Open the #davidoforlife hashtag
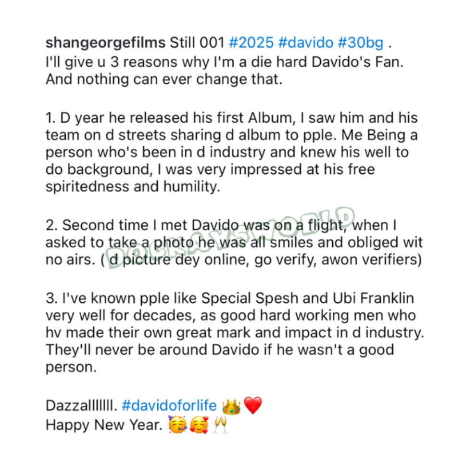This screenshot has height=476, width=465. (x=169, y=406)
